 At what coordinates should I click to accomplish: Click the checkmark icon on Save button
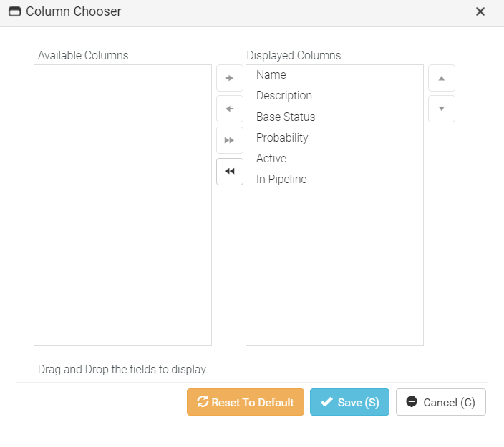point(326,402)
